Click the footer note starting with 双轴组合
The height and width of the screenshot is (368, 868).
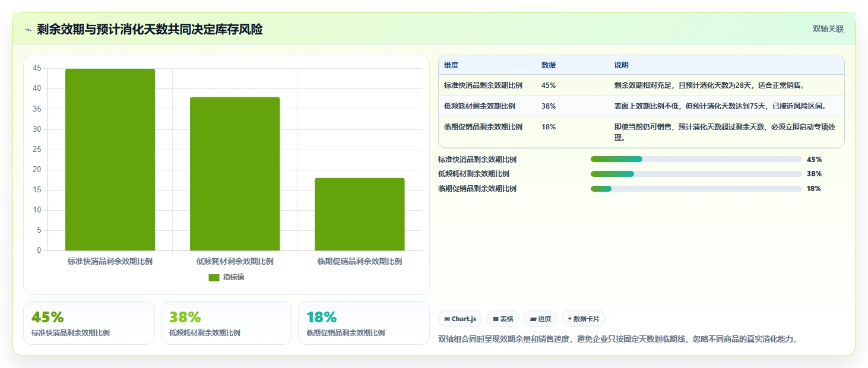point(617,340)
